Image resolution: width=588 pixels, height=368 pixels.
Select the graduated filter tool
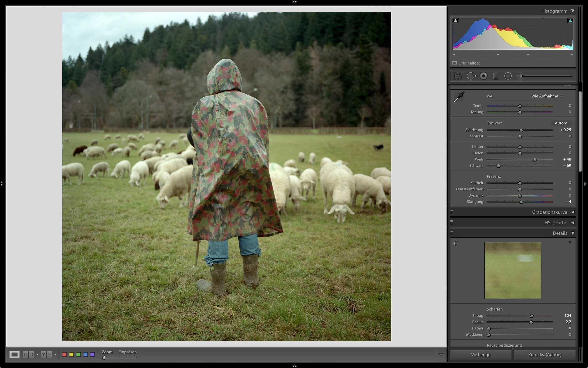point(496,76)
